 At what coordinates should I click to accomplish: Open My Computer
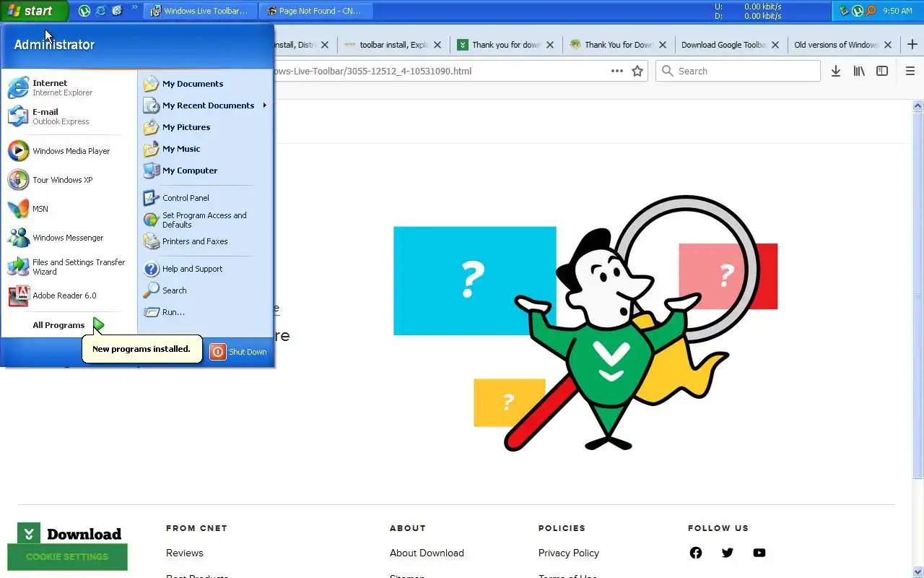click(205, 171)
